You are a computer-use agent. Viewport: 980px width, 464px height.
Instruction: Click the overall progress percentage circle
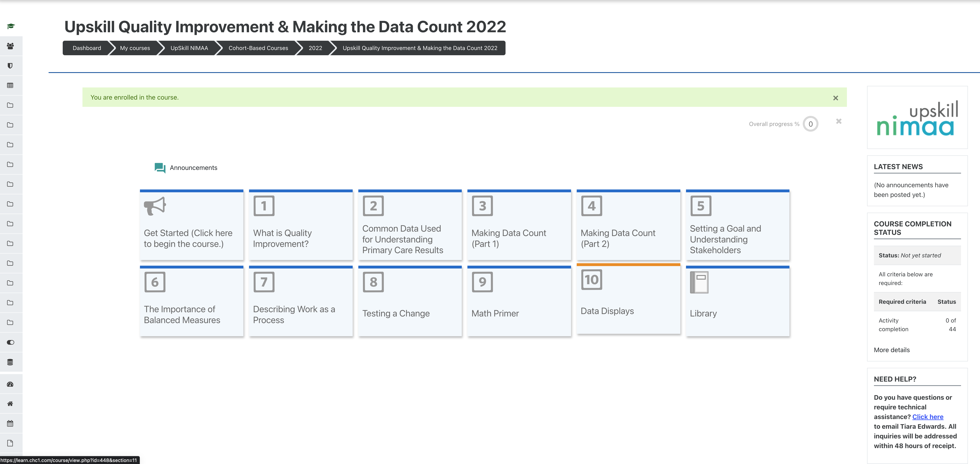[810, 124]
